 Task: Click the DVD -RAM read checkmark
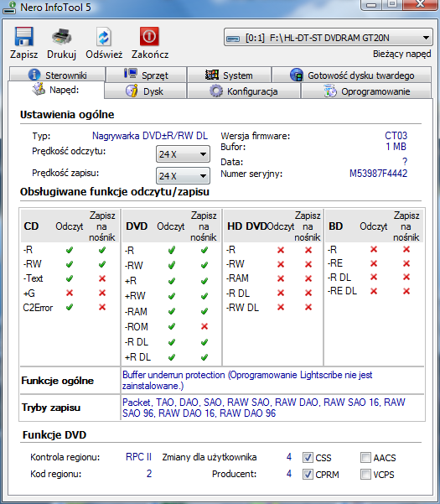[172, 311]
